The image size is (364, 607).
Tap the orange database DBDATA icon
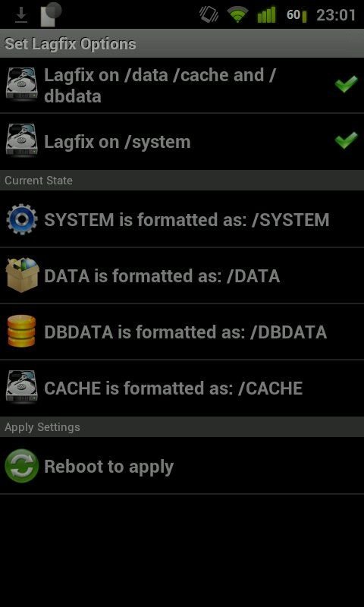pos(22,332)
